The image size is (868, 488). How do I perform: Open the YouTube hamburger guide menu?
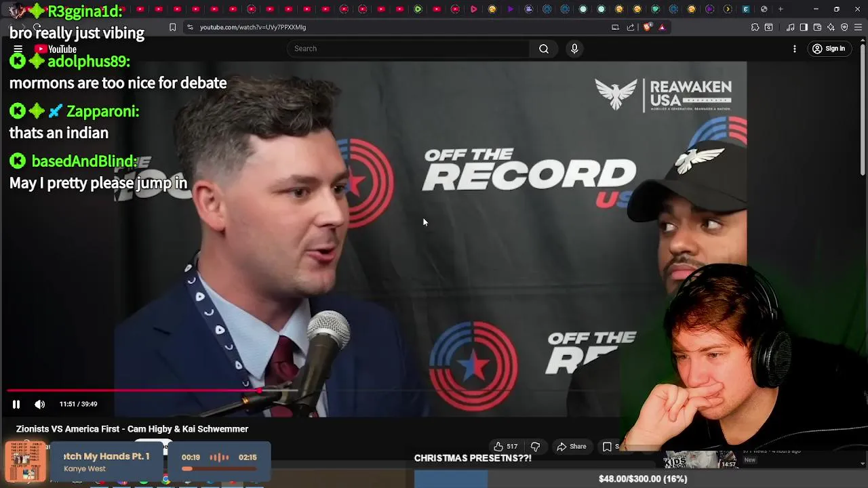[x=18, y=49]
